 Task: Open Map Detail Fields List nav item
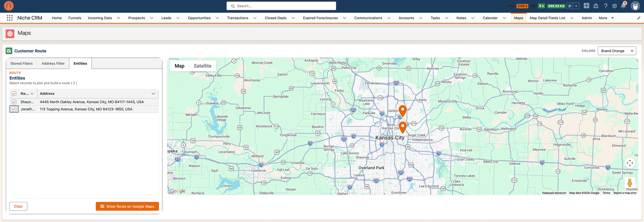point(547,18)
